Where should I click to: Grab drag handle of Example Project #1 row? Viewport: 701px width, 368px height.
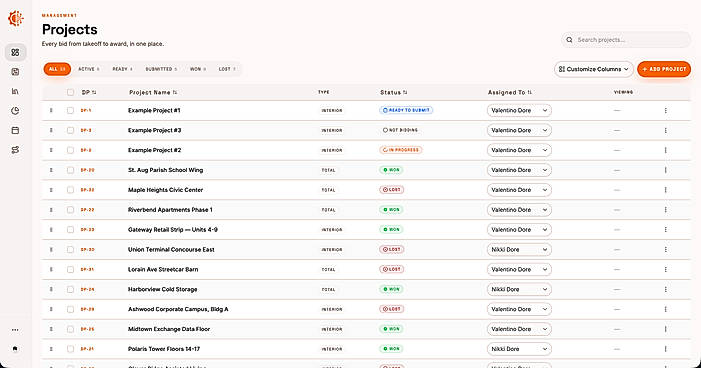(51, 110)
